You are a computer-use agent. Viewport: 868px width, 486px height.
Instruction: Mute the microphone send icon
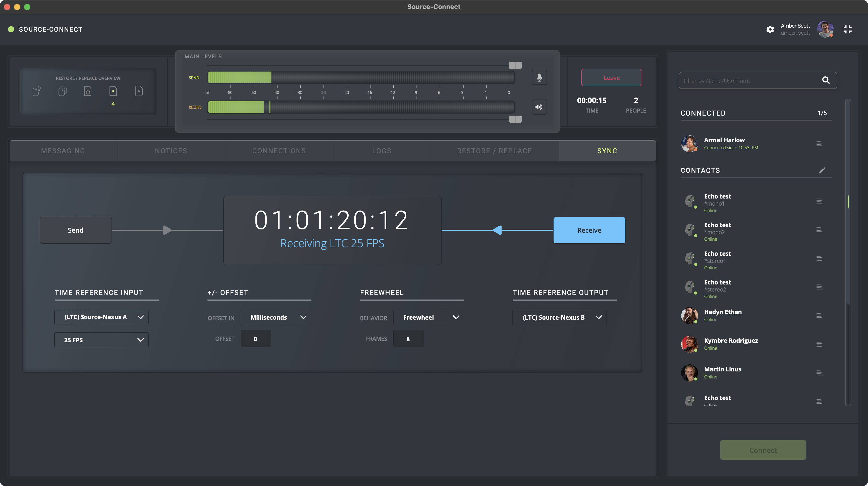point(539,78)
